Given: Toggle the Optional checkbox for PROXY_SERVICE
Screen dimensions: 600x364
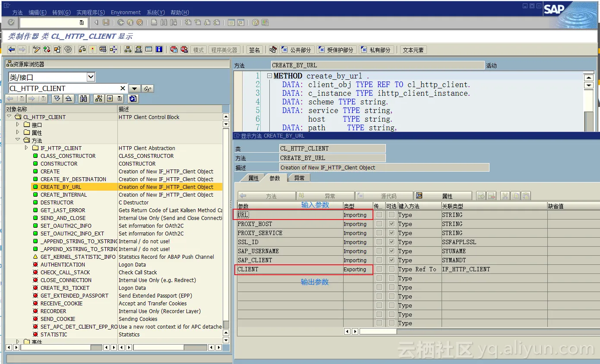Looking at the screenshot, I should [x=392, y=233].
